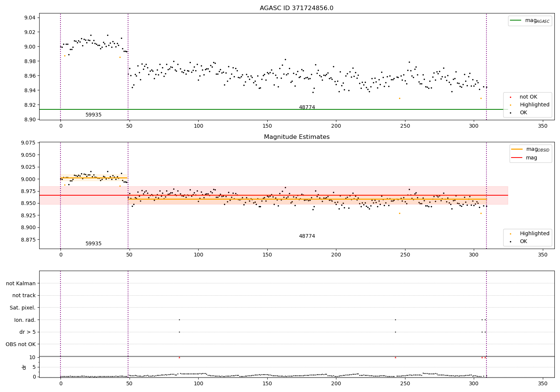This screenshot has height=392, width=560.
Task: Click the plot title 'AGASC ID 371724856.0'
Action: click(296, 8)
